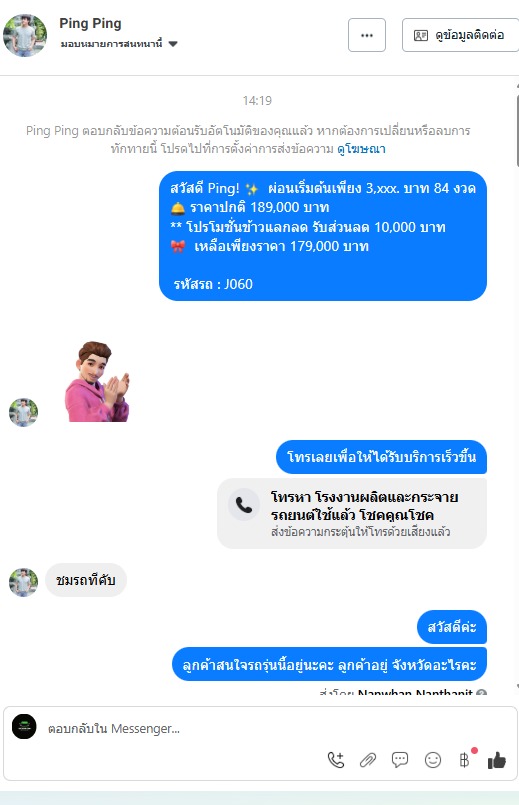
Task: Click ดูข้อมูลติดต่อ contact info button
Action: [460, 35]
